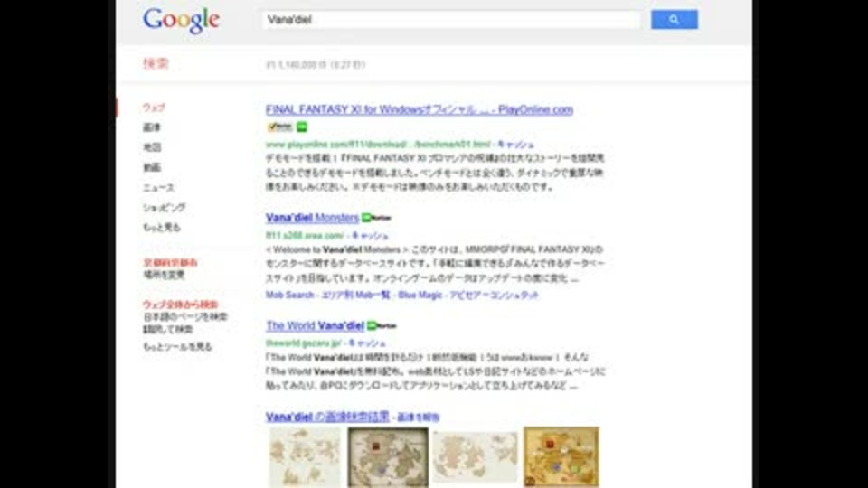
Task: Open the golden map thumbnail on the right
Action: point(561,457)
